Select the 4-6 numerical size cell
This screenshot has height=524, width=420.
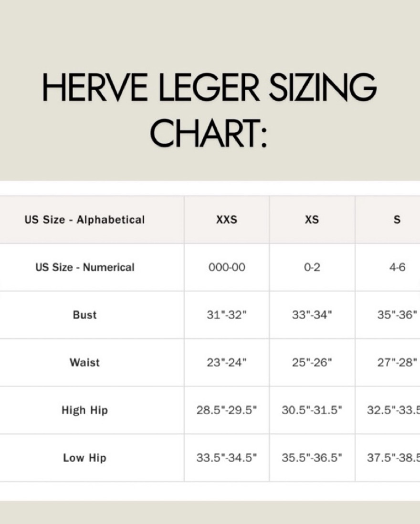click(397, 267)
